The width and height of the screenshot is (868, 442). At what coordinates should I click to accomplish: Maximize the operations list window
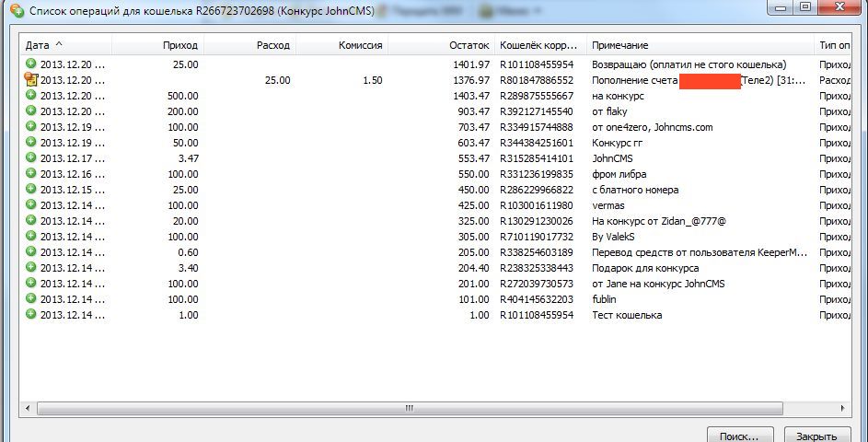tap(805, 7)
